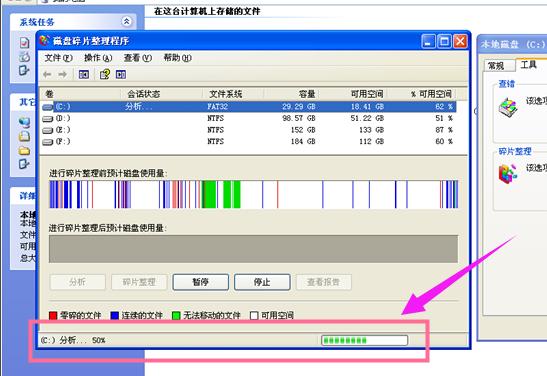Click the disk usage map before defragmentation
Image resolution: width=547 pixels, height=376 pixels.
(x=254, y=194)
